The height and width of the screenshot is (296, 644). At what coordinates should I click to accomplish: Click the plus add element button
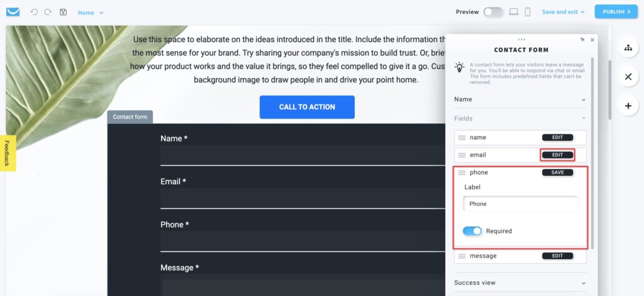628,106
